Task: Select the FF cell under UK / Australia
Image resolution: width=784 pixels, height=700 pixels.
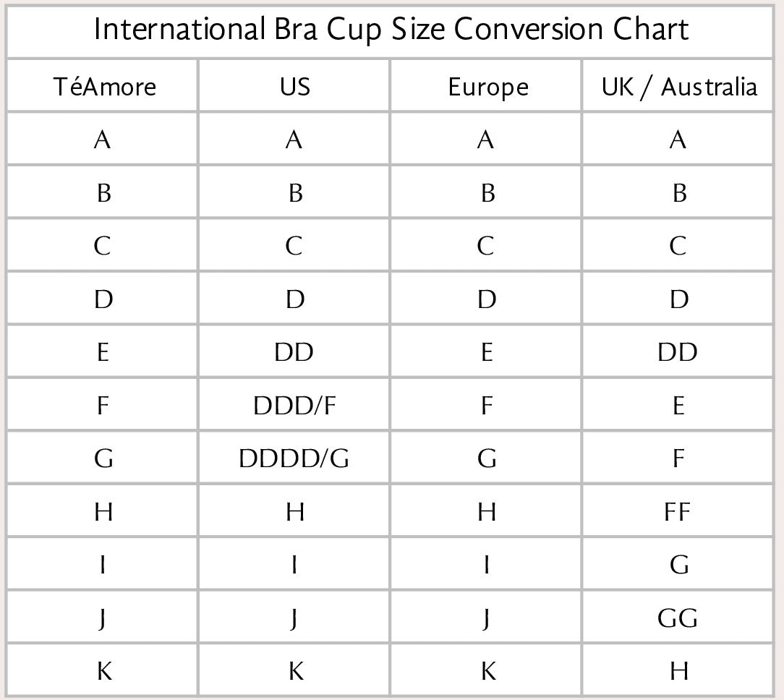Action: (678, 512)
